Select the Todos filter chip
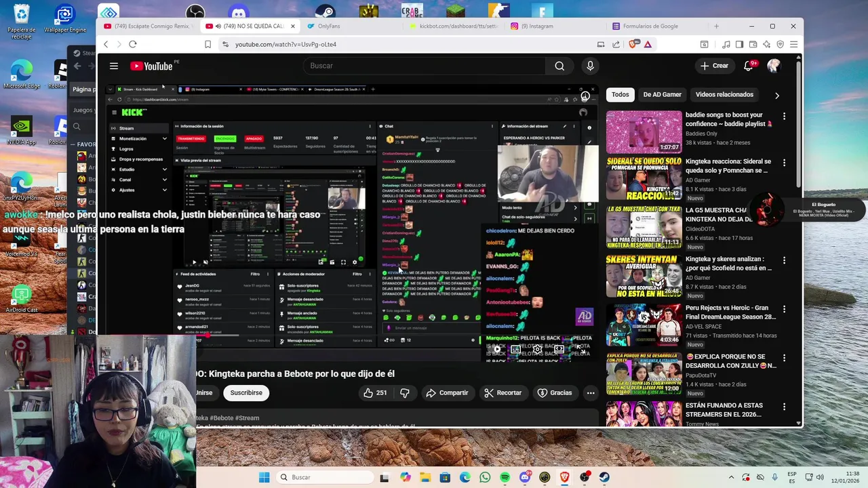Image resolution: width=868 pixels, height=488 pixels. [x=620, y=94]
